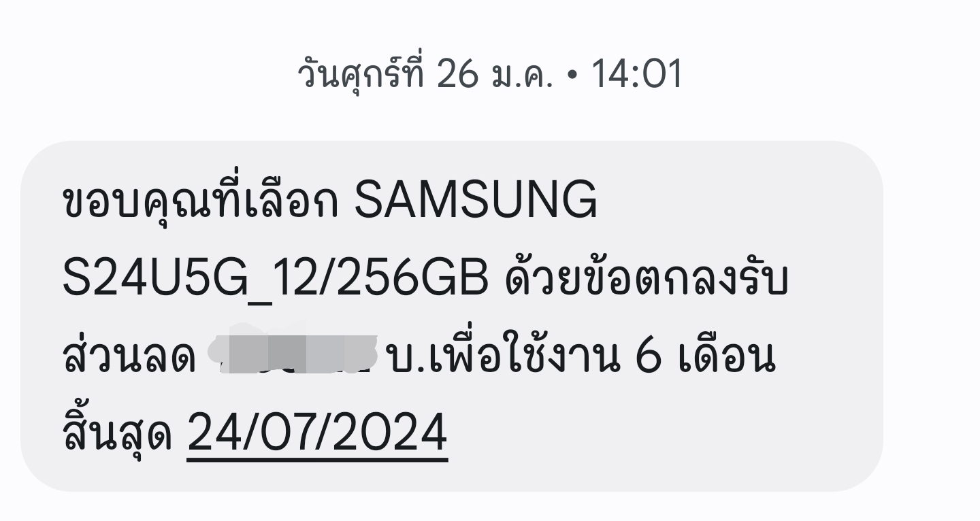Open the underlined date 24/07/2024 link

pos(317,433)
